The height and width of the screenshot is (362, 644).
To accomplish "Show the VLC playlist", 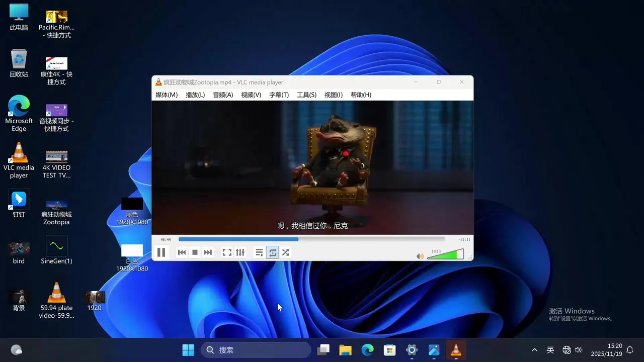I will click(259, 252).
